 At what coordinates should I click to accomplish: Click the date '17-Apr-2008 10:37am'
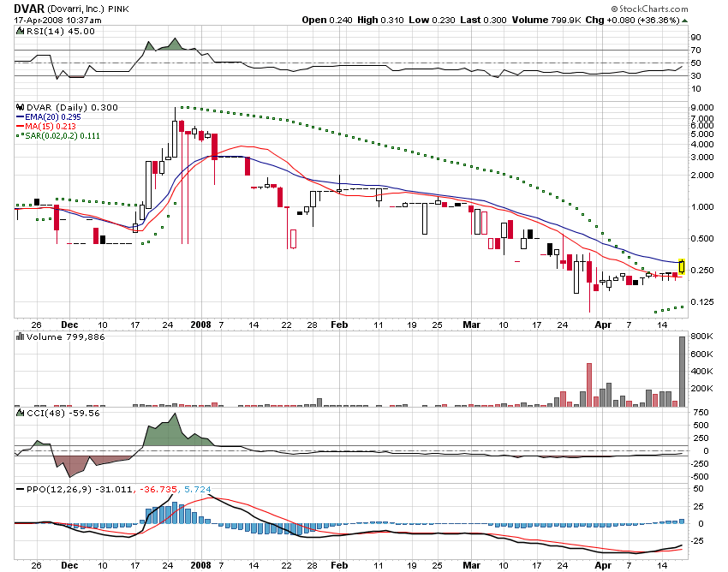coord(57,21)
